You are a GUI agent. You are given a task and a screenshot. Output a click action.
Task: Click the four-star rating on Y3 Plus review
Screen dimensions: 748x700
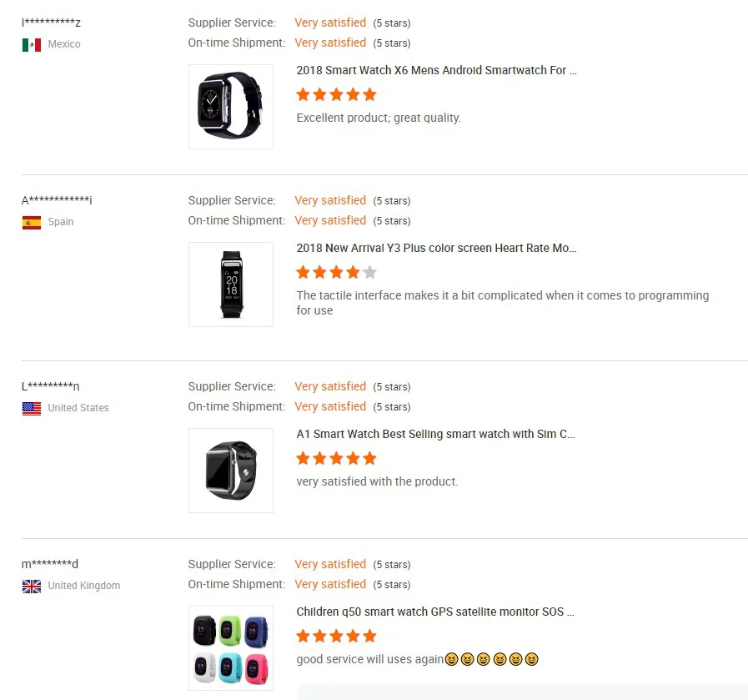[337, 272]
